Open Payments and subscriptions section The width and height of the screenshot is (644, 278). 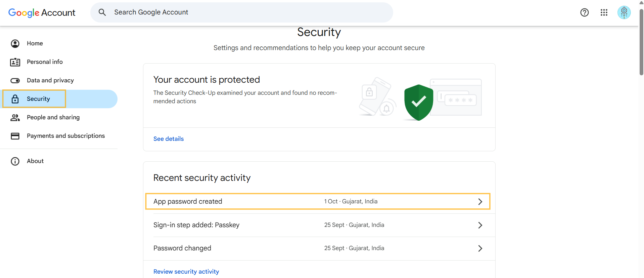coord(59,136)
